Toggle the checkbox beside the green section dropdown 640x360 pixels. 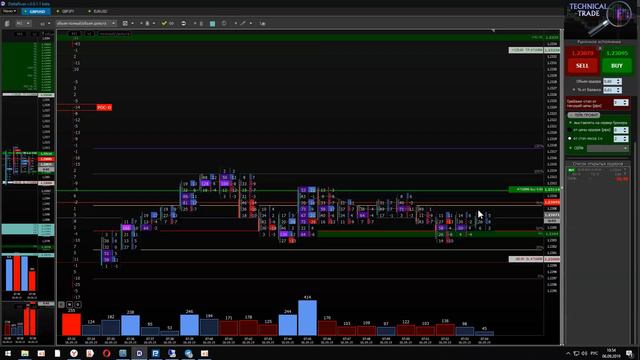[571, 148]
